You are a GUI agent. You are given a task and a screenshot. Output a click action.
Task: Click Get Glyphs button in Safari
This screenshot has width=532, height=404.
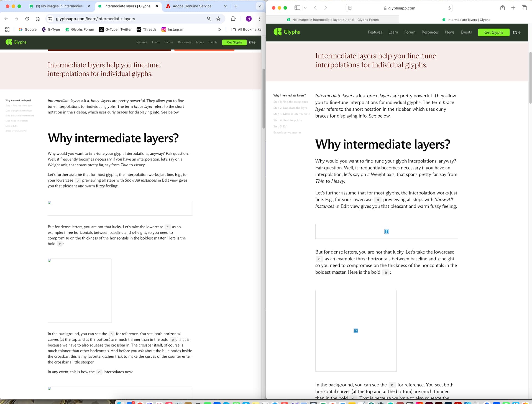click(x=493, y=32)
